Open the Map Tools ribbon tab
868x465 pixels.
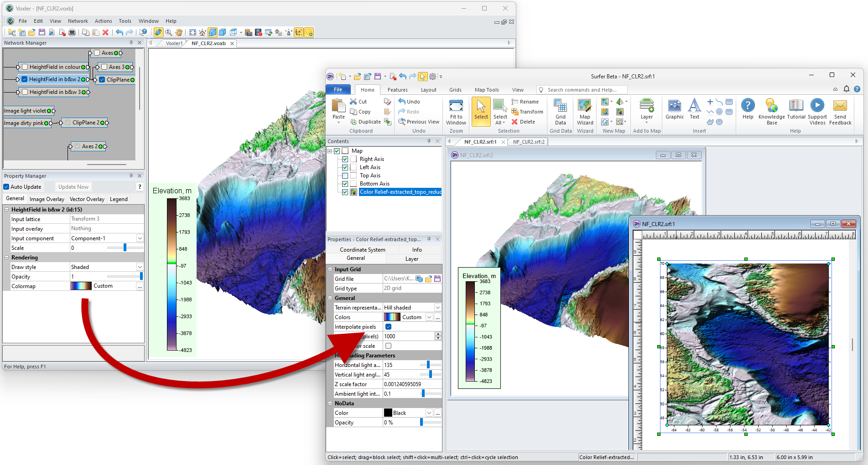click(x=486, y=90)
